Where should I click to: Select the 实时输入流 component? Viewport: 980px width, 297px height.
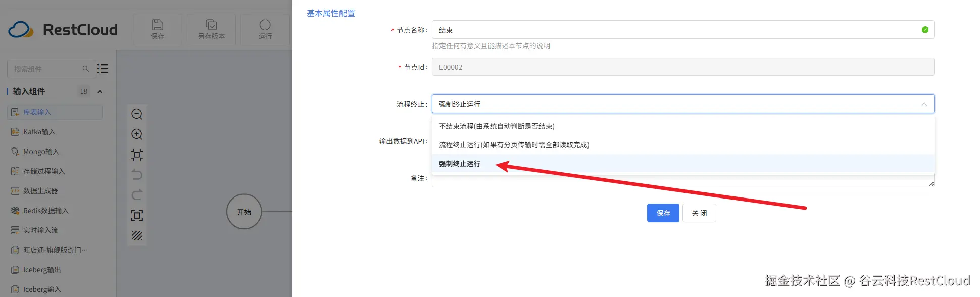pyautogui.click(x=55, y=230)
